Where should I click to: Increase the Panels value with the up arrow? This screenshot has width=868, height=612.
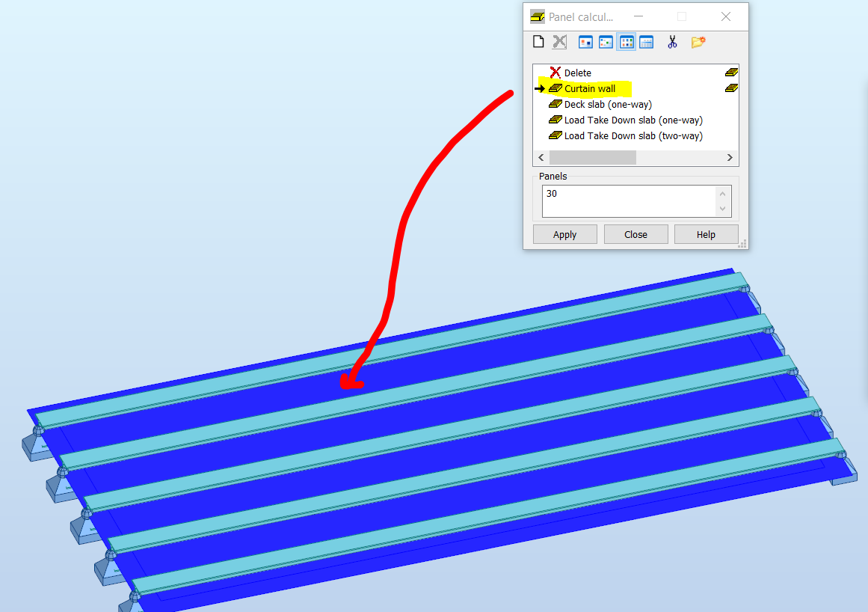(721, 195)
